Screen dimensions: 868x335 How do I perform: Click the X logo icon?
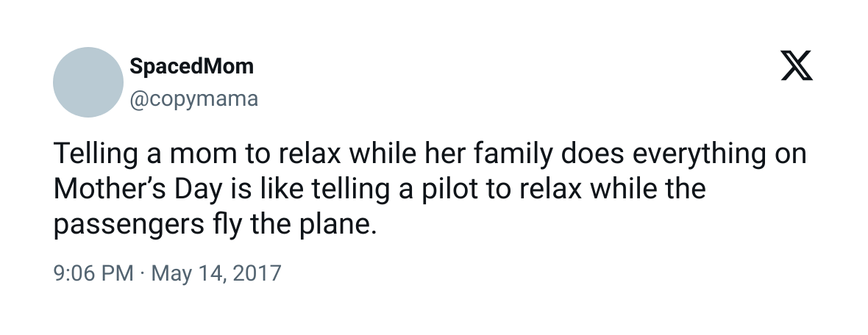click(x=797, y=65)
